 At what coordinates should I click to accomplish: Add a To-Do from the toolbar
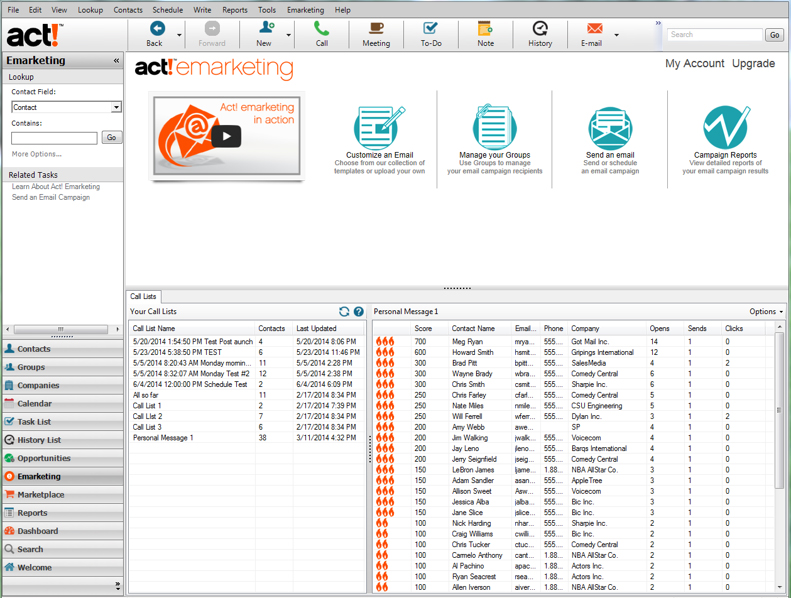coord(431,34)
